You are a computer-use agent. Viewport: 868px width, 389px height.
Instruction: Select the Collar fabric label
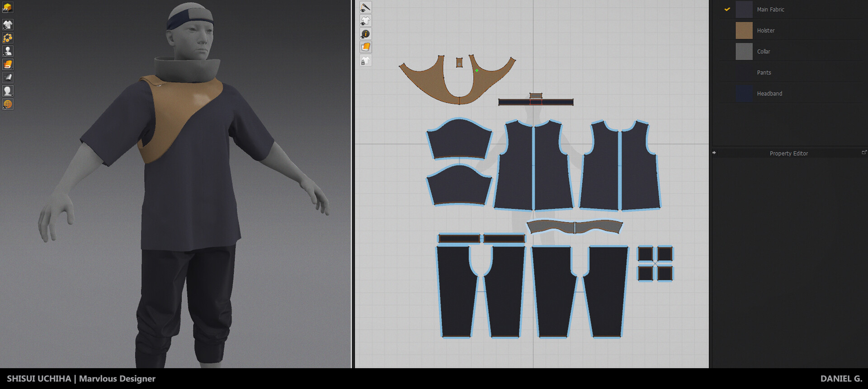(763, 52)
